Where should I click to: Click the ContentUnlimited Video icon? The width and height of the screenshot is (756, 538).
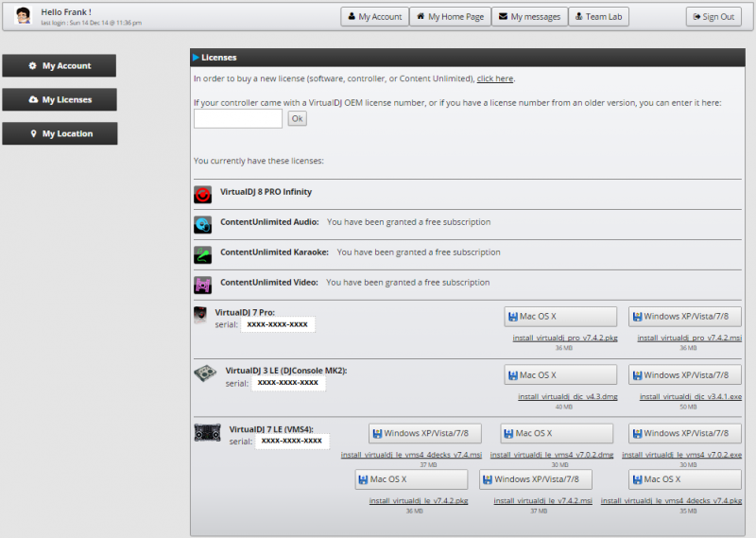click(202, 286)
